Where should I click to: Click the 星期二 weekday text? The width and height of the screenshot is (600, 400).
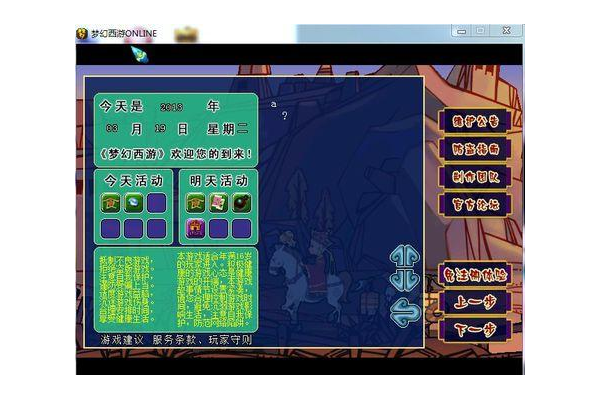(228, 129)
